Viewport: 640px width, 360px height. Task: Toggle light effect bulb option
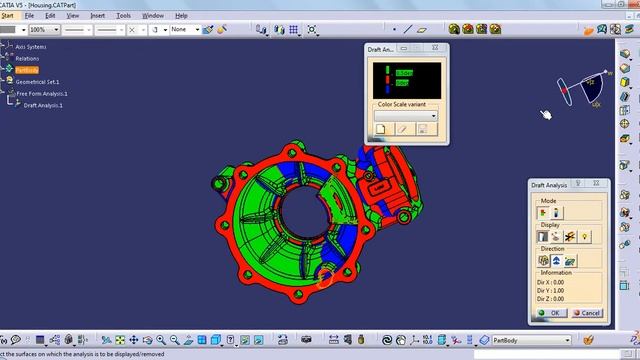tap(584, 237)
